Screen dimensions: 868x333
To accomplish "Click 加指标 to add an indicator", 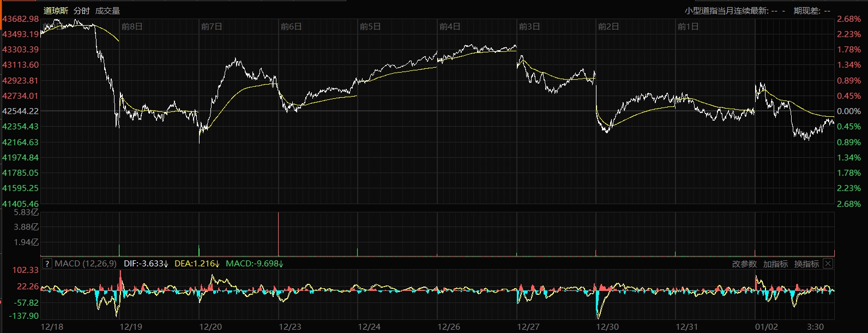I will [775, 264].
